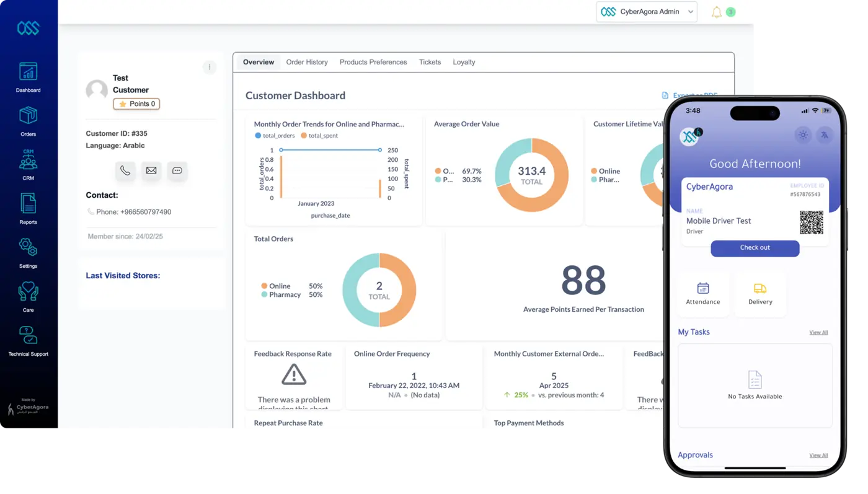The height and width of the screenshot is (494, 868).
Task: Click View All next to My Tasks
Action: pos(818,332)
